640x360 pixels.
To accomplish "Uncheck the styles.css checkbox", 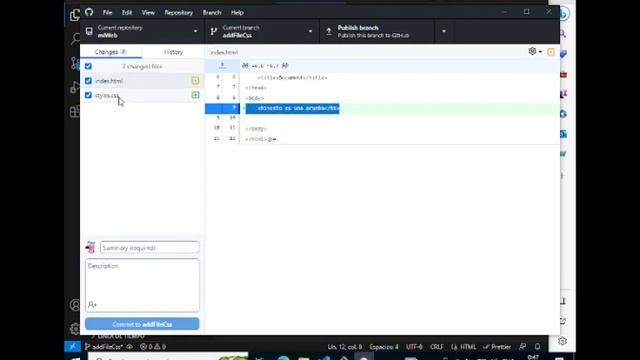I will (88, 95).
